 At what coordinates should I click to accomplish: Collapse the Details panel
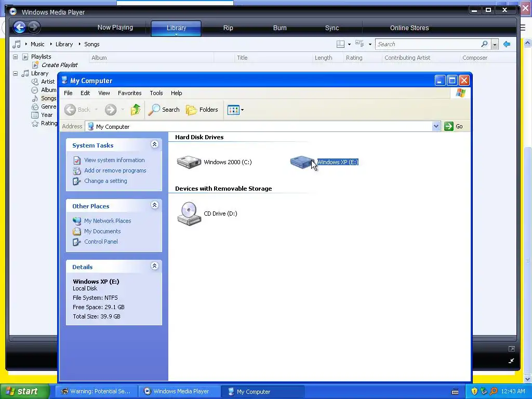click(x=154, y=266)
